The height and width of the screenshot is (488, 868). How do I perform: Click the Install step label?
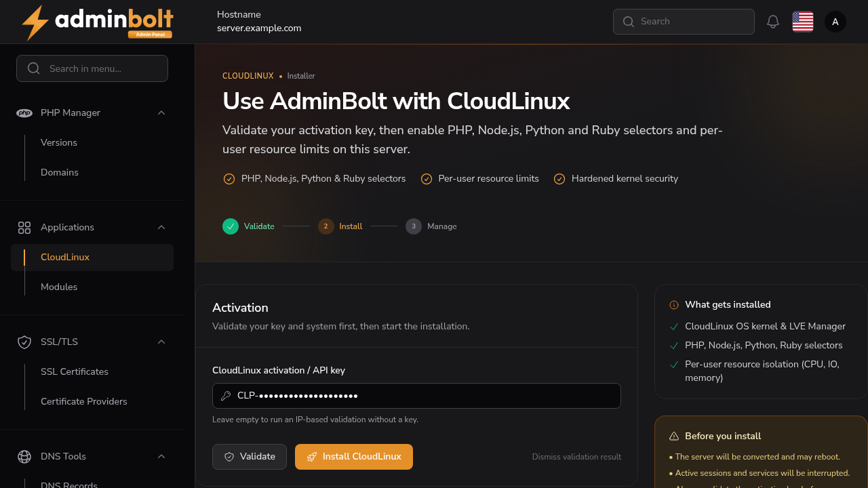351,226
